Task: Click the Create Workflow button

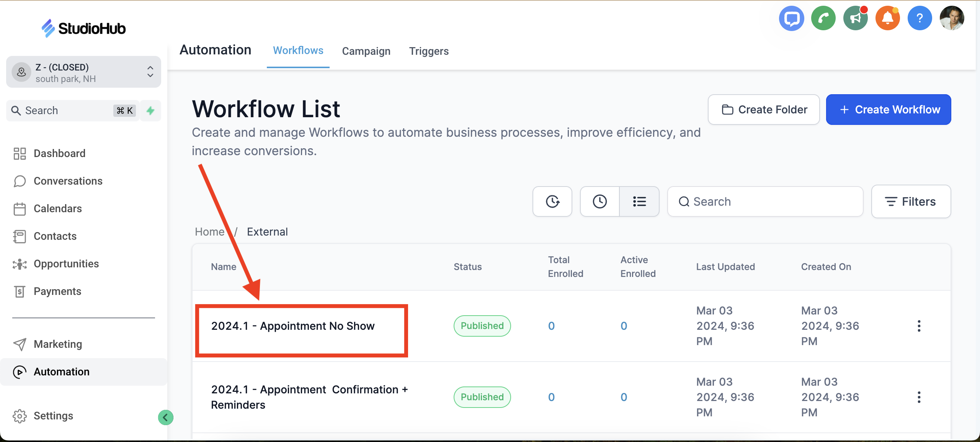Action: (888, 110)
